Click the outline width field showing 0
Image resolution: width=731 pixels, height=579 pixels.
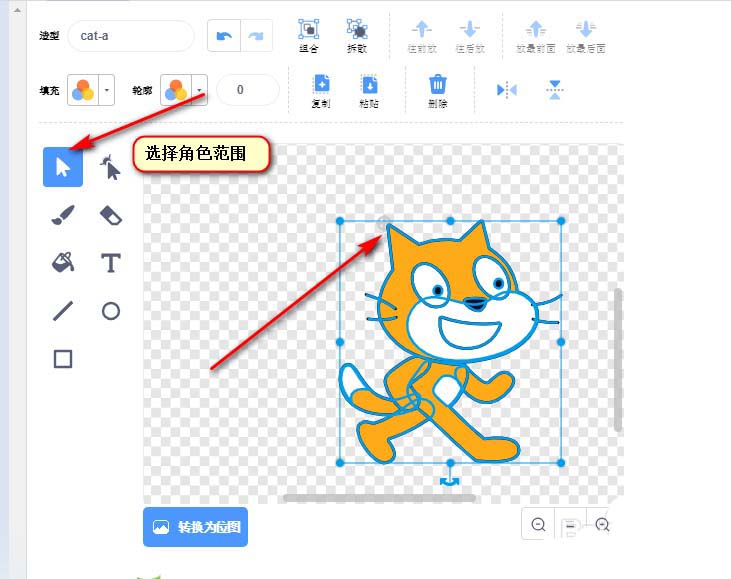tap(248, 90)
